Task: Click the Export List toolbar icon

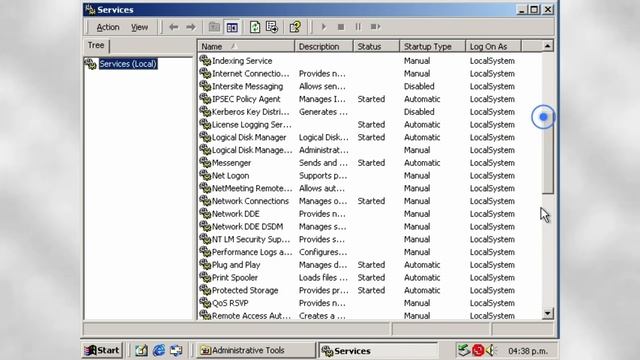Action: [272, 27]
